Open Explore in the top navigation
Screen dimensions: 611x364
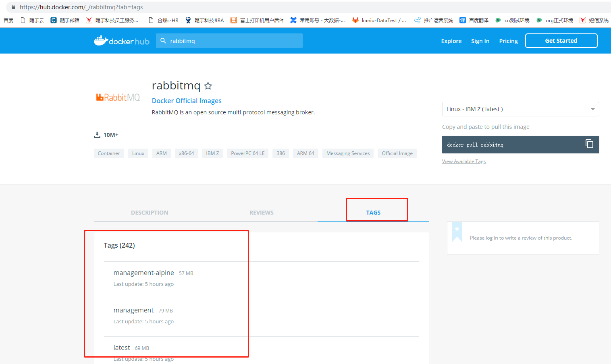click(451, 41)
